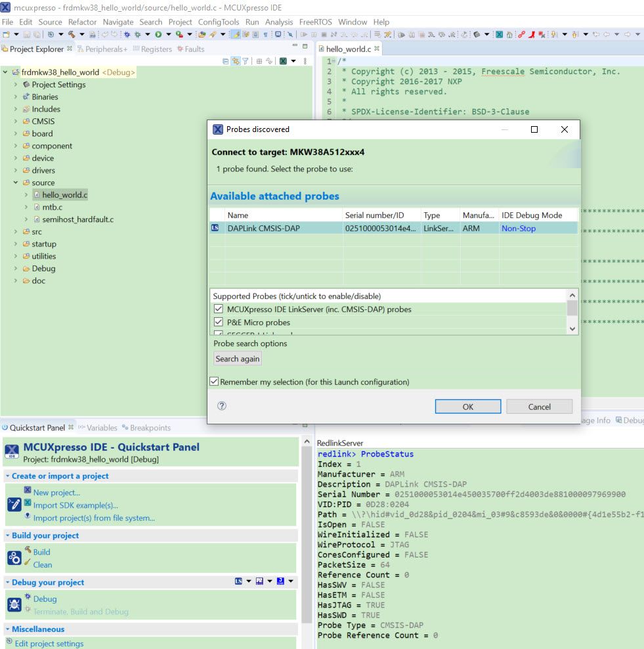
Task: Click the teal X MCUXpresso toolbar icon
Action: (x=499, y=34)
